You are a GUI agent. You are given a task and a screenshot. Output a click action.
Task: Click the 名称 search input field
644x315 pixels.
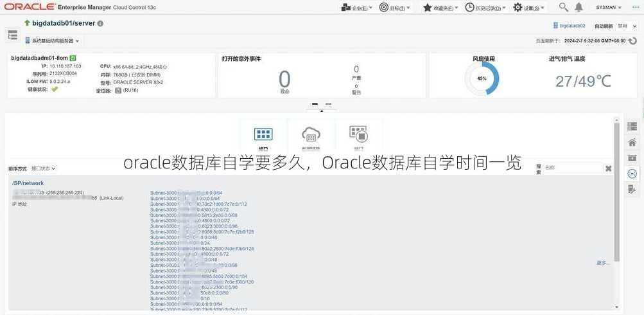(x=573, y=168)
